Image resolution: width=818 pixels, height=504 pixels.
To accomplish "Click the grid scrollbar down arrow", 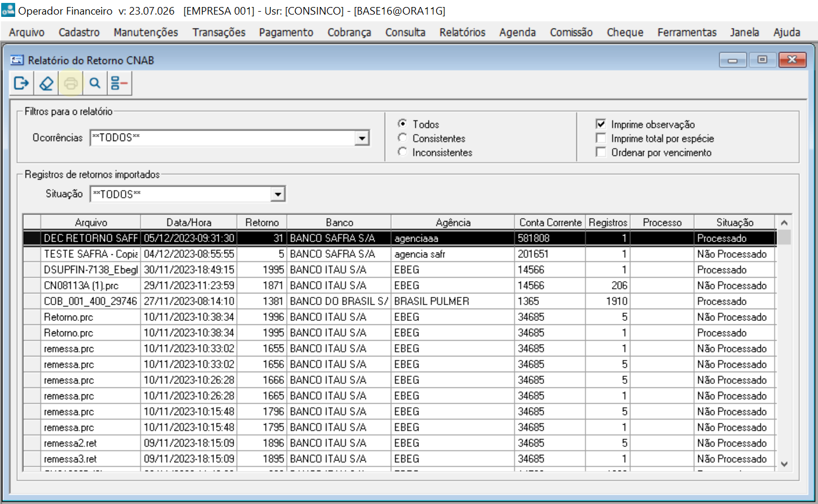I will (784, 464).
